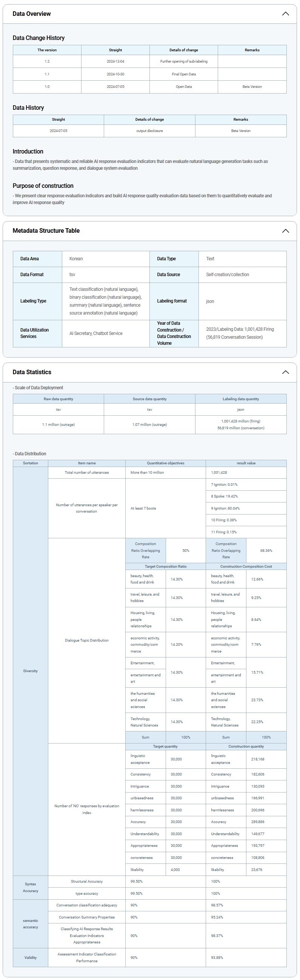This screenshot has height=980, width=300.
Task: Click the 68.36% overlapping rate value
Action: pos(266,550)
